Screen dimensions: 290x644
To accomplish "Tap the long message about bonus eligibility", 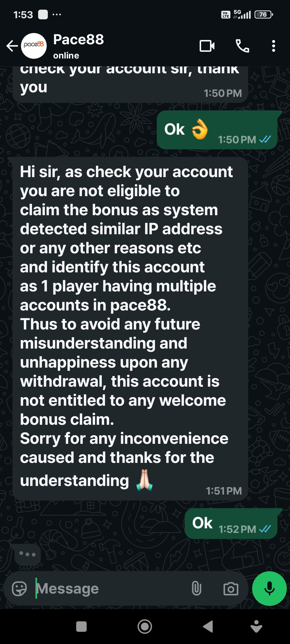I will pyautogui.click(x=130, y=329).
